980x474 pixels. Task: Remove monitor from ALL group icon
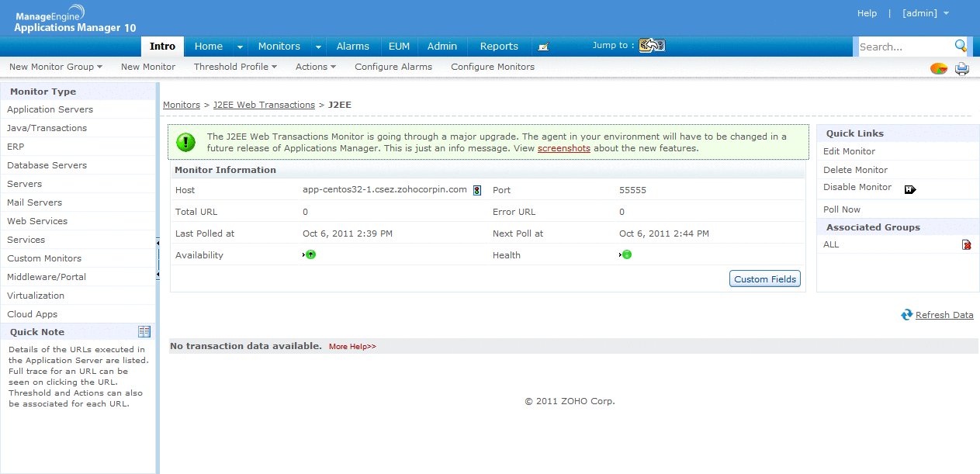pos(966,245)
